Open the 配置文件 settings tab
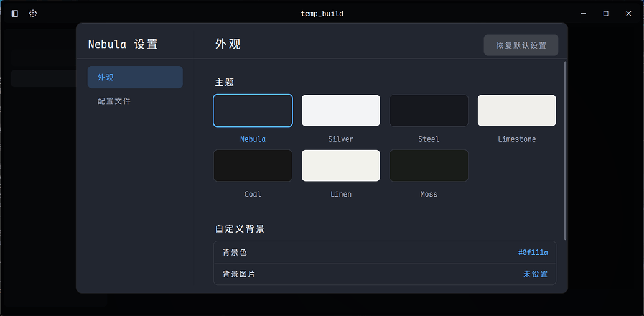Screen dimensions: 644x316 coord(135,101)
